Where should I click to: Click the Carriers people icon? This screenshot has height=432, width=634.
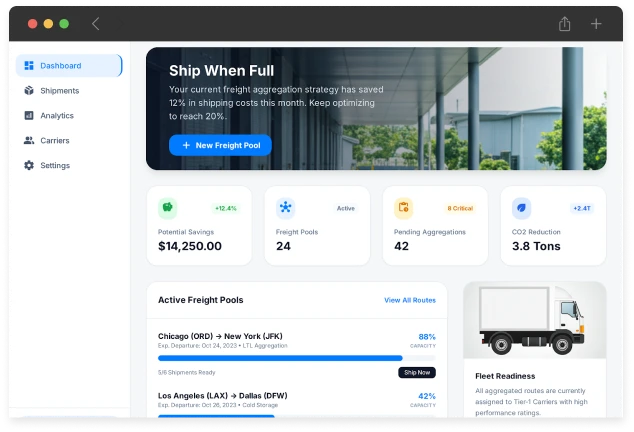pos(29,140)
